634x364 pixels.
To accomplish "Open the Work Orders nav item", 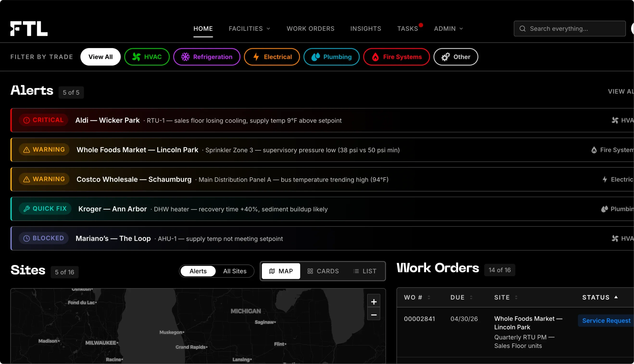I will [310, 29].
